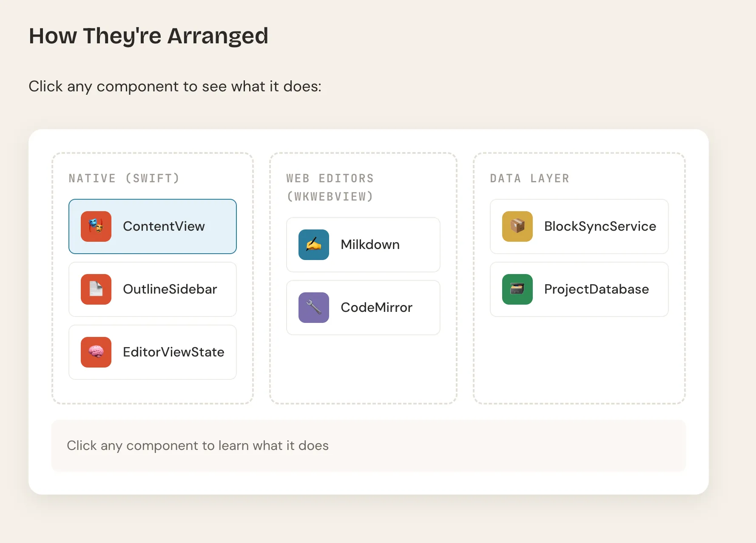Open the ProjectDatabase label text

tap(596, 289)
